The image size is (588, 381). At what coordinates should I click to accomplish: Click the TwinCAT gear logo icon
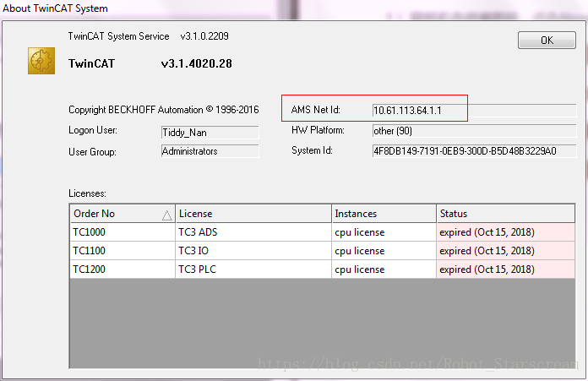coord(41,61)
